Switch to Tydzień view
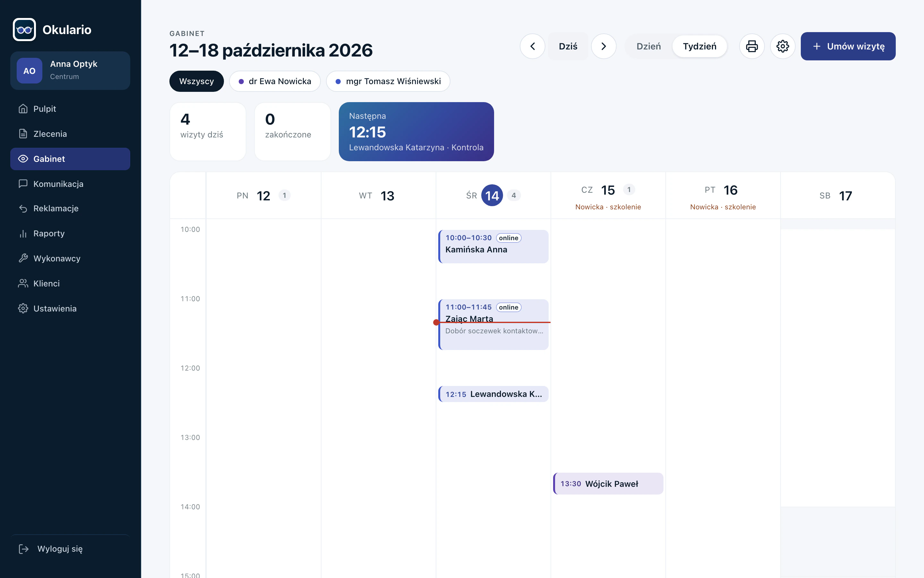924x578 pixels. [699, 46]
